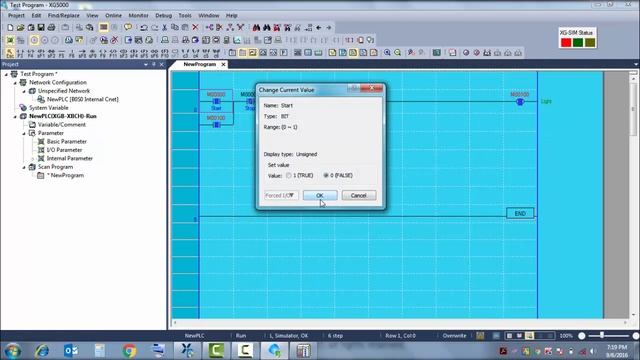This screenshot has height=360, width=640.
Task: Open the Project menu
Action: coord(16,16)
